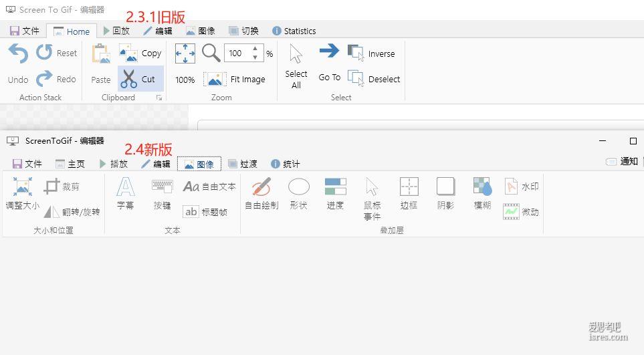Expand the Clipboard group launcher
Image resolution: width=644 pixels, height=355 pixels.
(x=159, y=98)
